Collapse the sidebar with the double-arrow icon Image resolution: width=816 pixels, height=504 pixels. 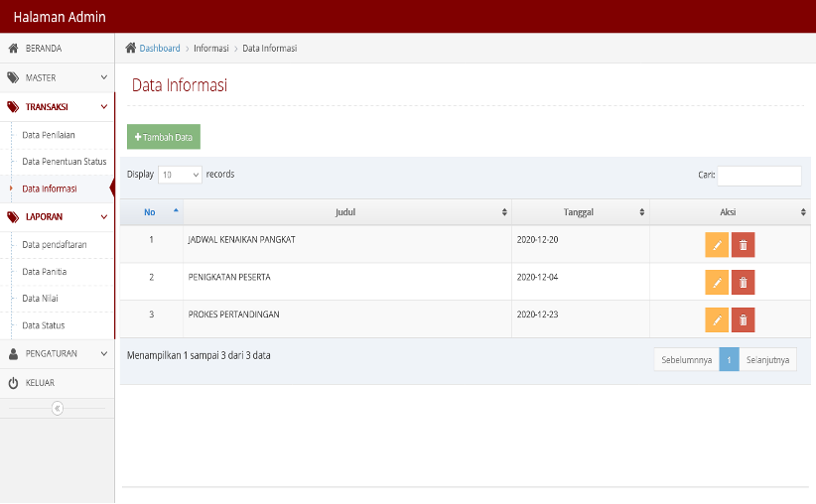tap(58, 409)
